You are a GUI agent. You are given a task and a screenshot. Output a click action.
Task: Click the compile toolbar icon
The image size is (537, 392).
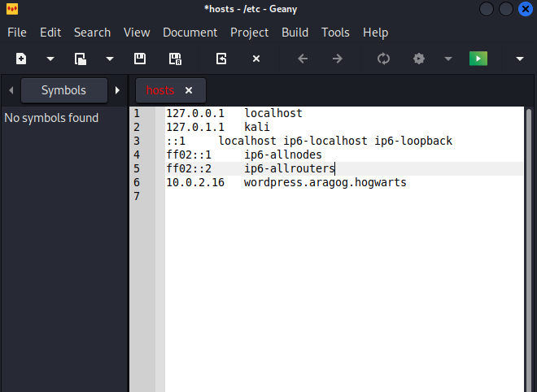pyautogui.click(x=384, y=59)
